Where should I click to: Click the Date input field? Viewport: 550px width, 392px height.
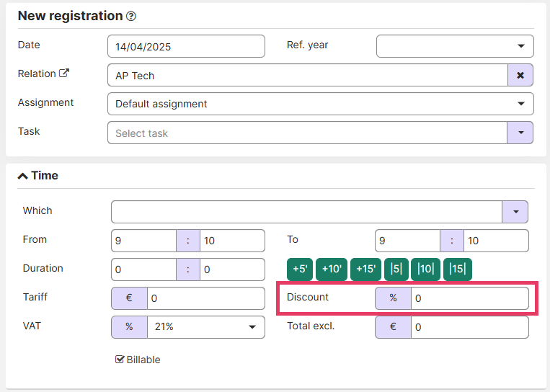click(186, 46)
